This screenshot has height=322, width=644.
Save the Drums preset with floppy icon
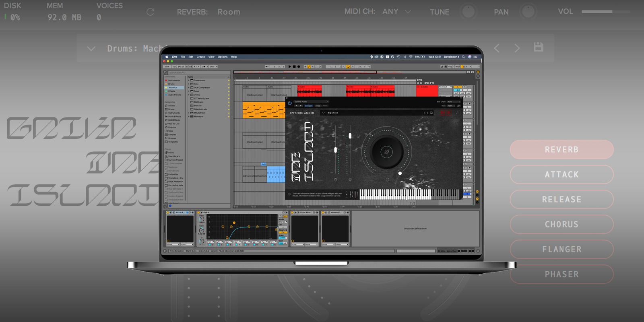(x=539, y=47)
